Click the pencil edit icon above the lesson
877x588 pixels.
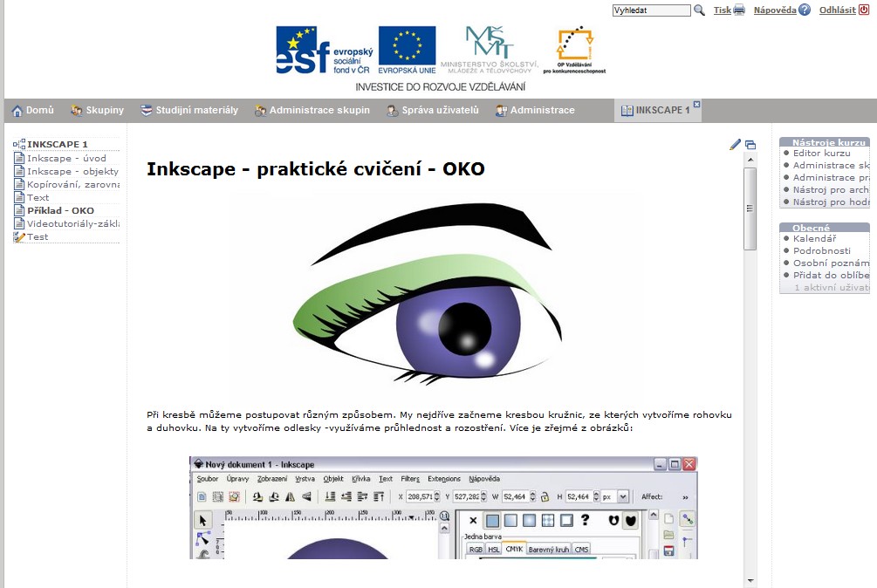coord(735,145)
